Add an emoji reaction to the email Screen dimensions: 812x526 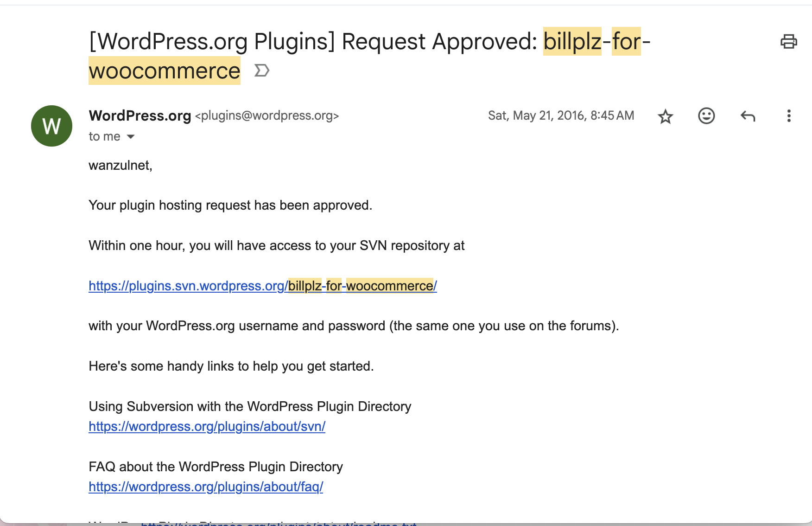point(706,115)
